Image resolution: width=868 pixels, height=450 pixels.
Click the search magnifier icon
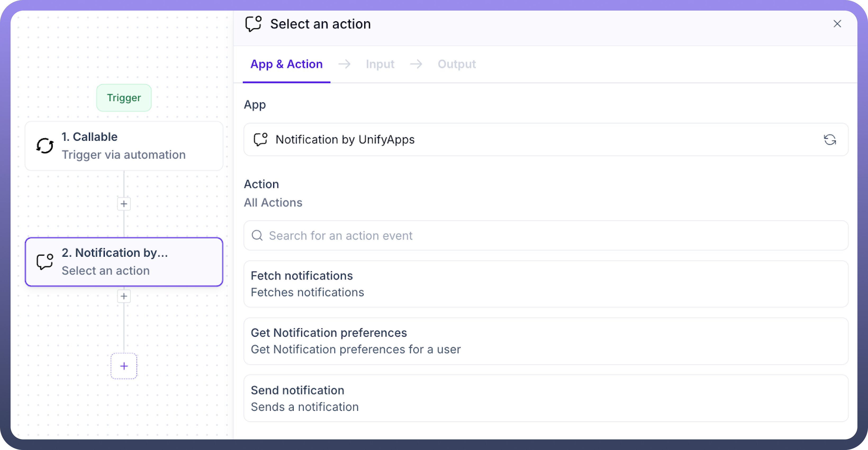click(257, 235)
